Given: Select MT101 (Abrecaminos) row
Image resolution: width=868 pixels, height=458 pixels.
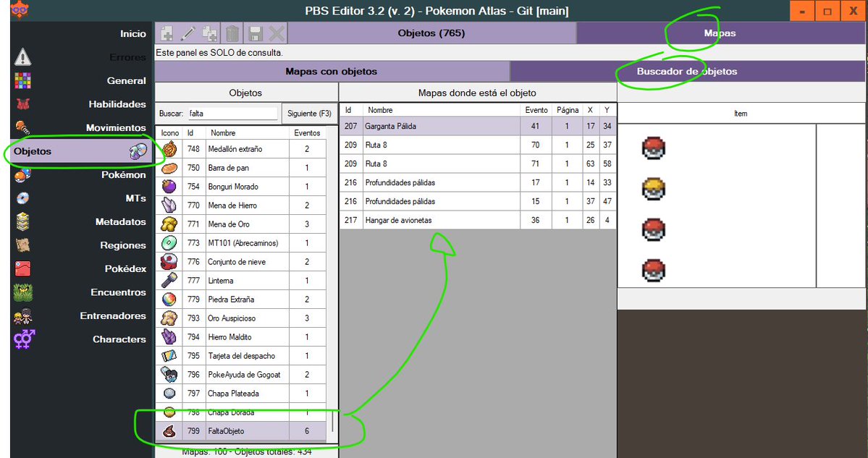Looking at the screenshot, I should coord(241,243).
